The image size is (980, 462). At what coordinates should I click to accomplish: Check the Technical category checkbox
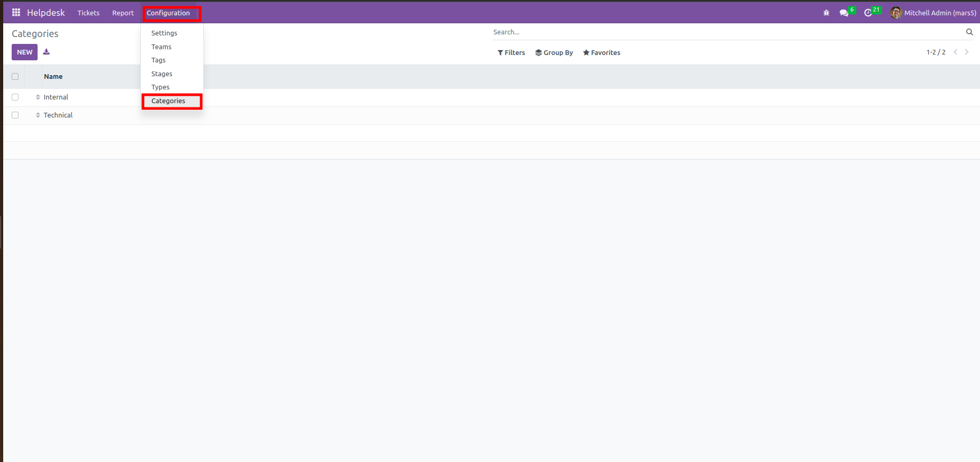coord(15,115)
